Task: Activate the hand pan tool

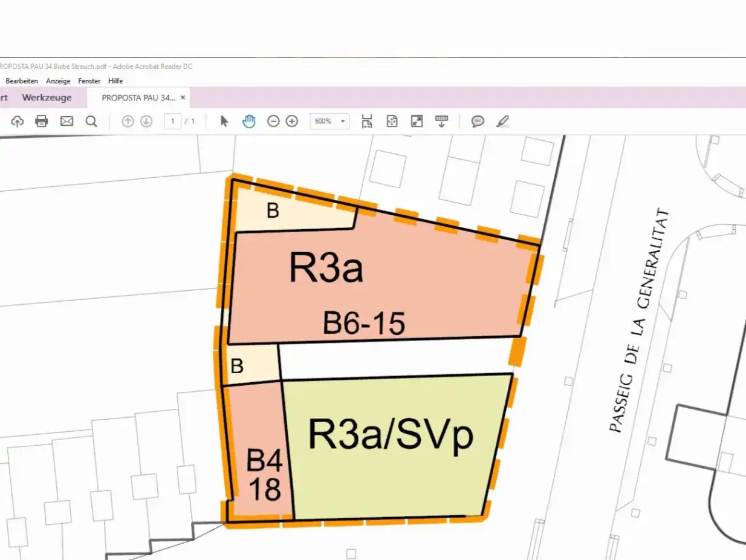Action: click(x=249, y=122)
